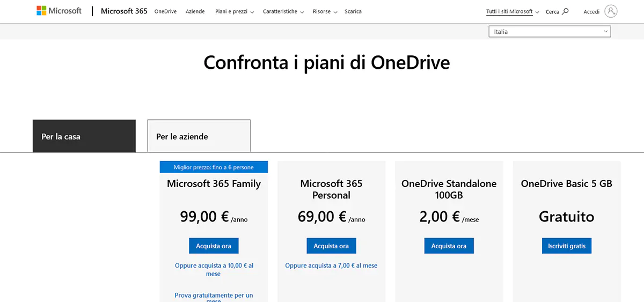Click the account avatar icon

pos(611,11)
